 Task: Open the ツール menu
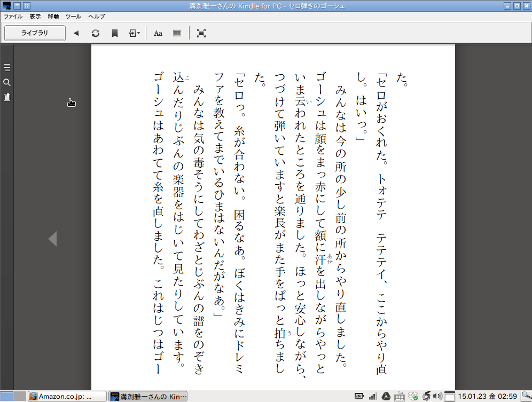73,17
